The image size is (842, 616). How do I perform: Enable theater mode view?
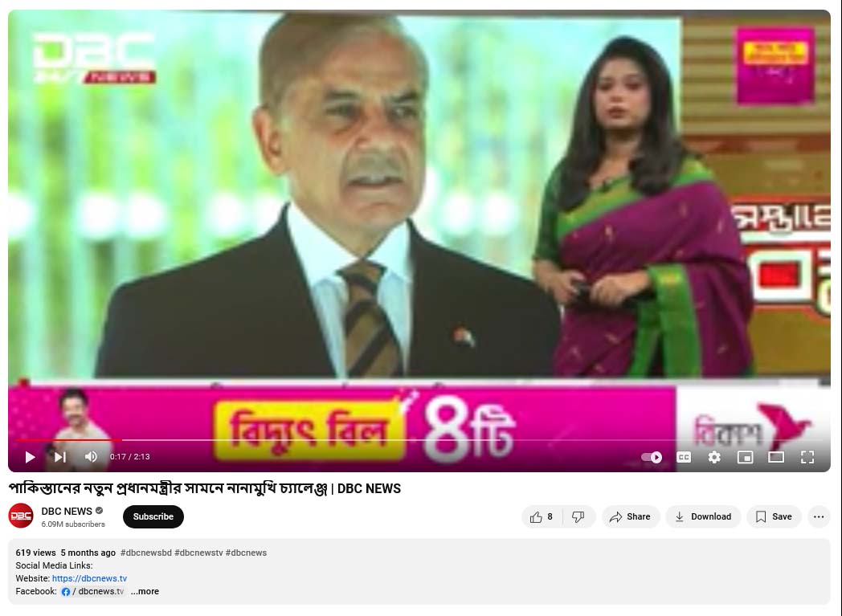coord(776,457)
